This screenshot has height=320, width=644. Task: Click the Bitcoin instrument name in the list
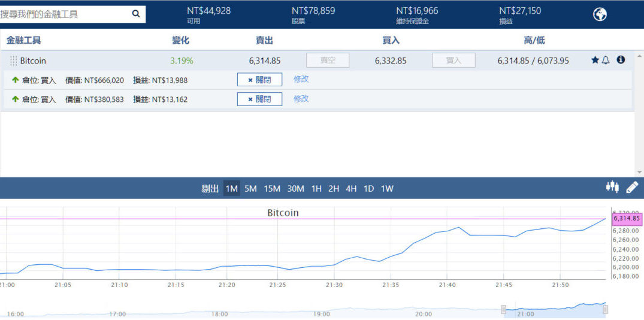[x=33, y=61]
